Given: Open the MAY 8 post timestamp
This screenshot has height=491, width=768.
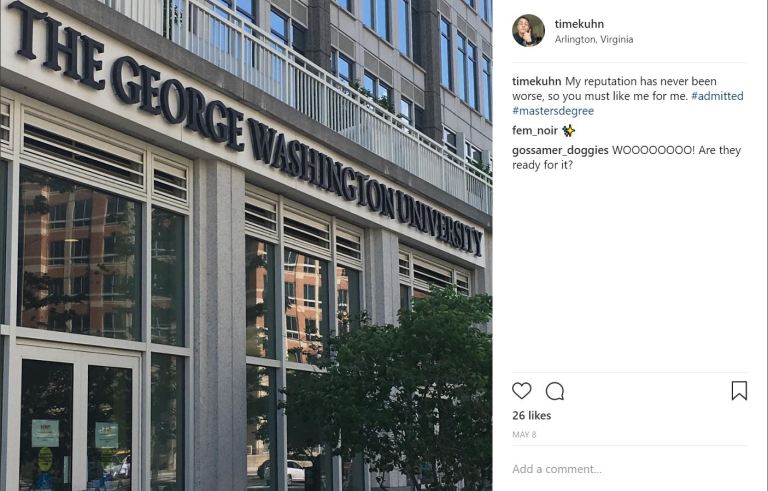Looking at the screenshot, I should coord(524,435).
